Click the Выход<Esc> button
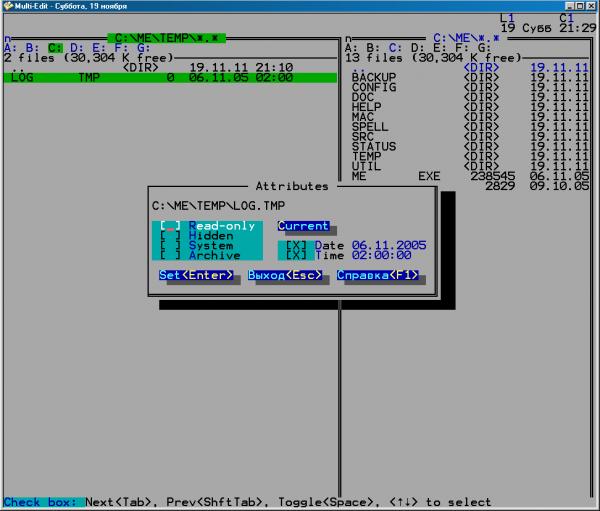This screenshot has height=511, width=600. 284,275
